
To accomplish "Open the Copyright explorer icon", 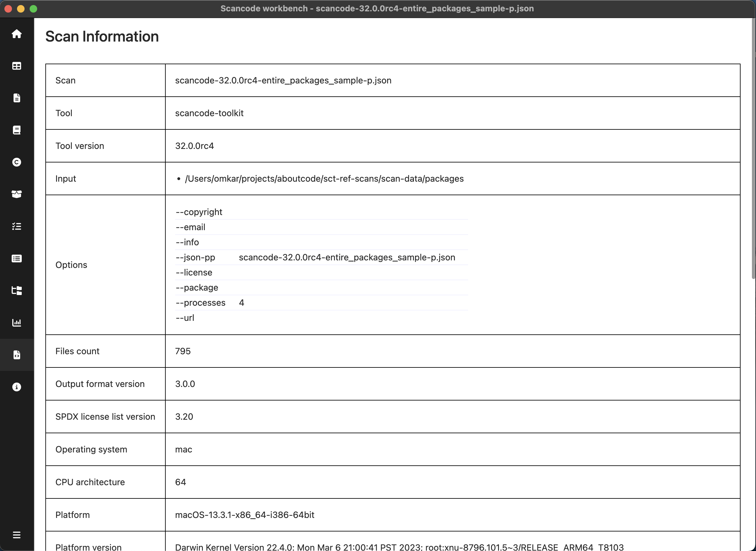I will 17,162.
